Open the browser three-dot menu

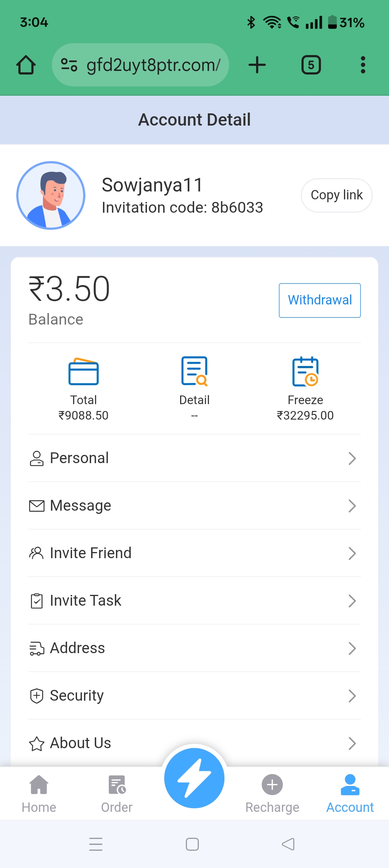click(363, 65)
